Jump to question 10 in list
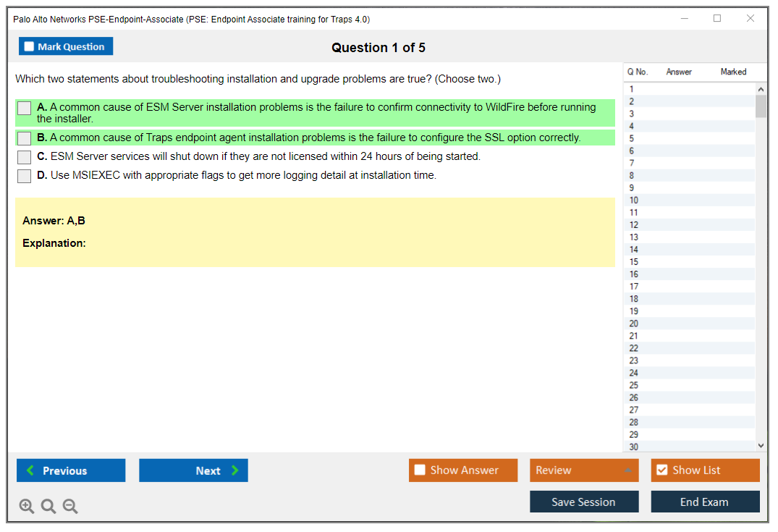The height and width of the screenshot is (532, 778). [x=634, y=200]
